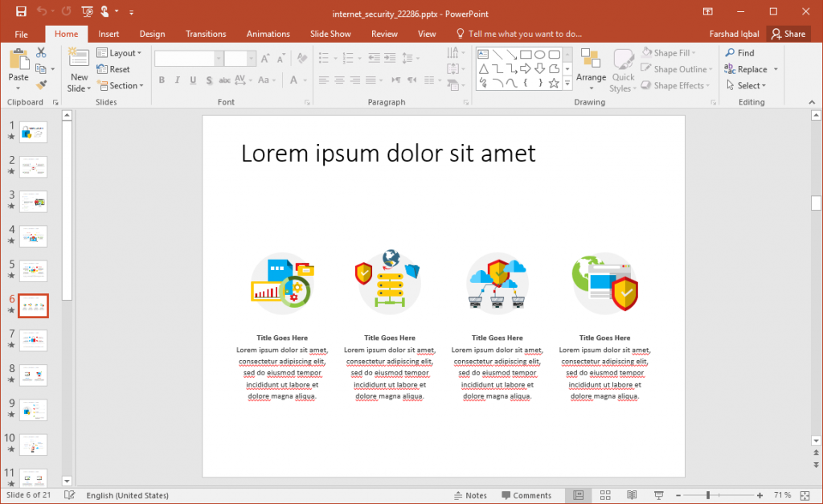Click the Replace icon
The width and height of the screenshot is (823, 504).
746,68
